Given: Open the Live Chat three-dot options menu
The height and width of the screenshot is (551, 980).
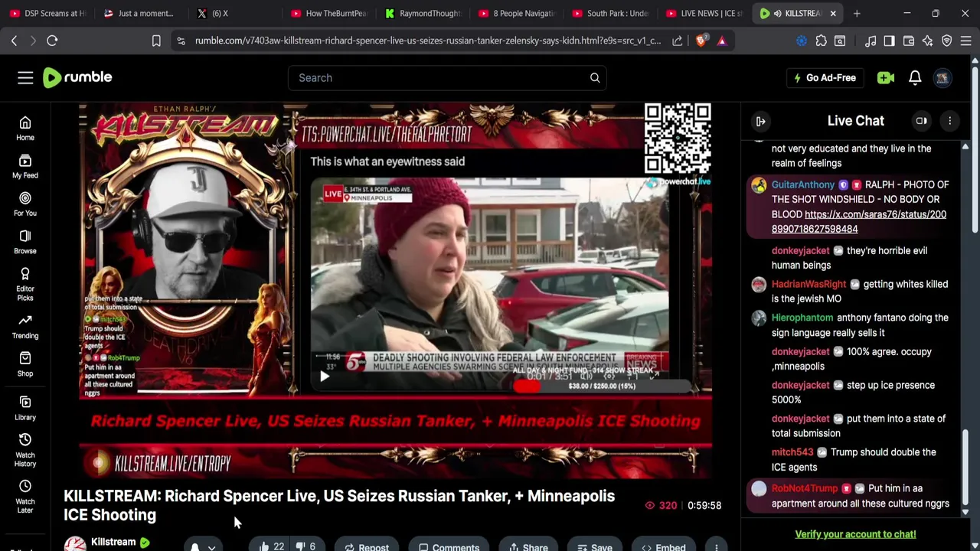Looking at the screenshot, I should coord(950,121).
